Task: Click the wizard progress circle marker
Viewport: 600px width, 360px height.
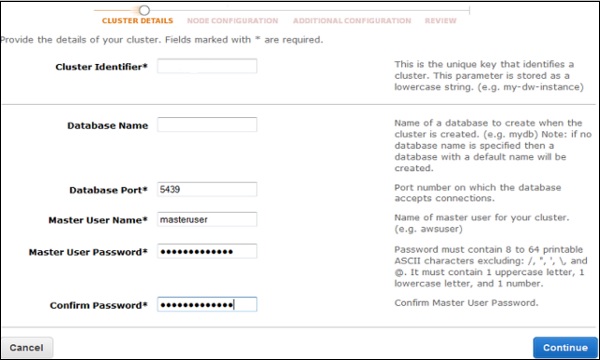Action: (x=144, y=10)
